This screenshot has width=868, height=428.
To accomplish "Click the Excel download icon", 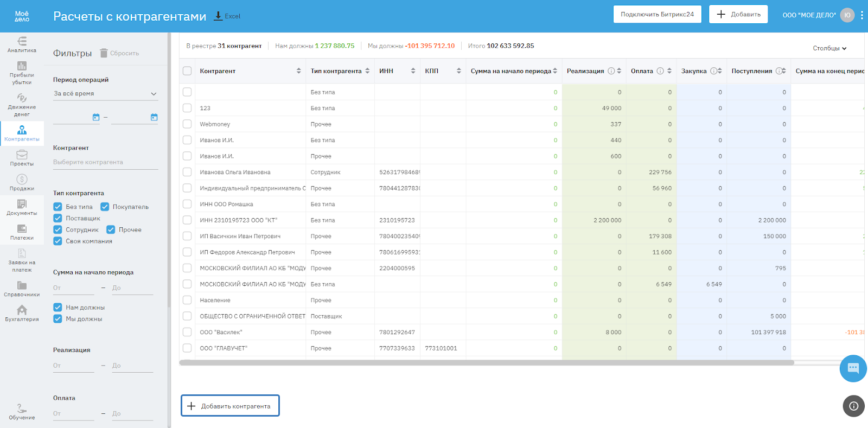I will (x=218, y=16).
